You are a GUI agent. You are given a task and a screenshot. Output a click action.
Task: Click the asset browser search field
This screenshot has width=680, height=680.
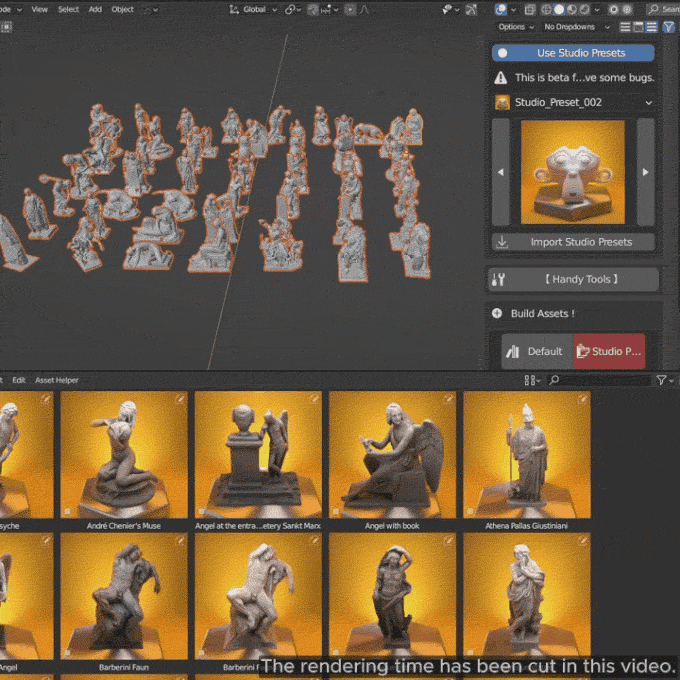pos(599,380)
